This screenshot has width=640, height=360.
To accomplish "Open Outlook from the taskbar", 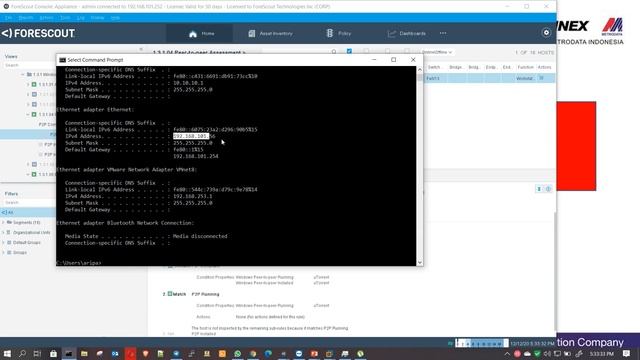I will pos(115,353).
